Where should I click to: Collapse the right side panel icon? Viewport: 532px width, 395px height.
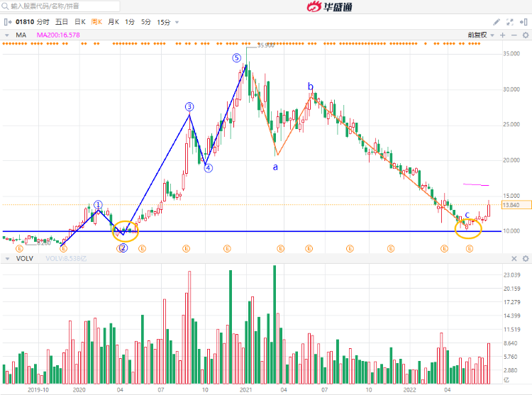pos(523,22)
